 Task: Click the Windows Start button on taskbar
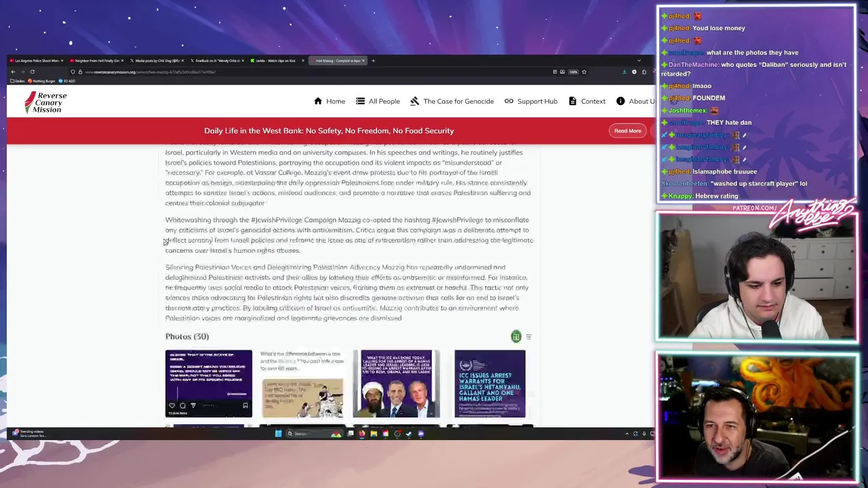[x=278, y=434]
